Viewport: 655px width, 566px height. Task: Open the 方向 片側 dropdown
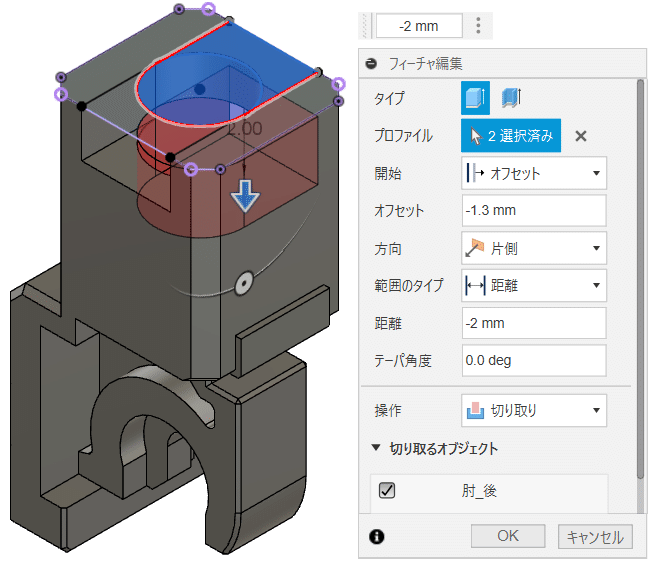[534, 248]
